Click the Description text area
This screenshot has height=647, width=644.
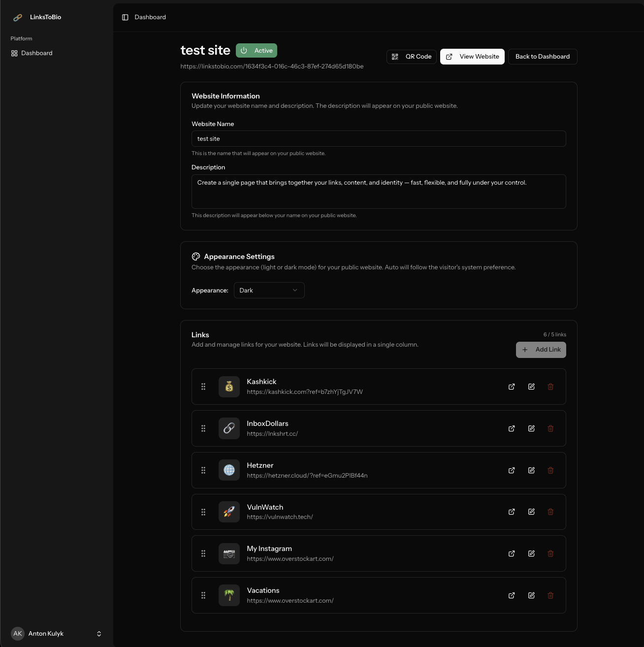click(379, 192)
